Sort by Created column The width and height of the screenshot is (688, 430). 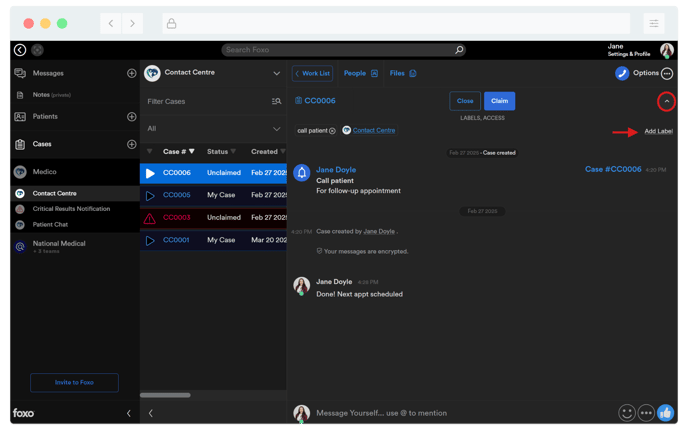click(x=268, y=151)
